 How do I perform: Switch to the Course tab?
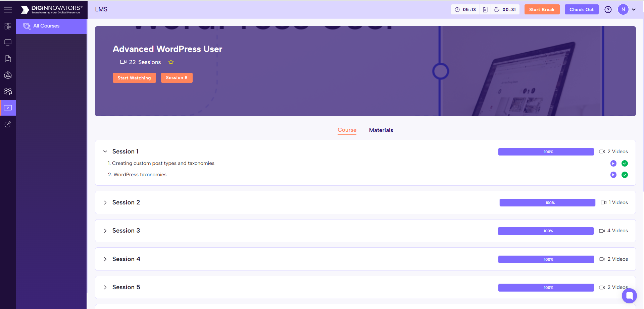(x=347, y=130)
